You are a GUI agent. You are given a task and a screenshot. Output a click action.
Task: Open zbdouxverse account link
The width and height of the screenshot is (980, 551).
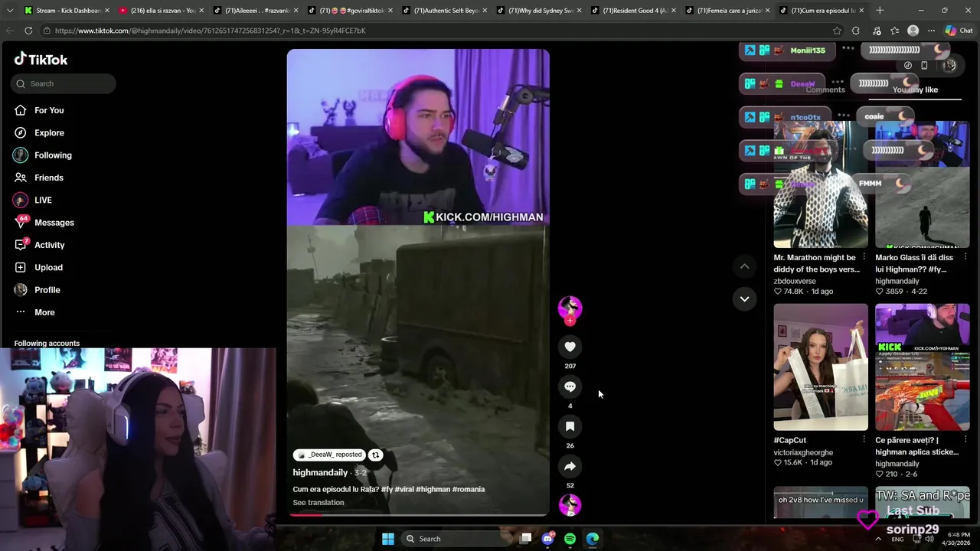pyautogui.click(x=795, y=281)
